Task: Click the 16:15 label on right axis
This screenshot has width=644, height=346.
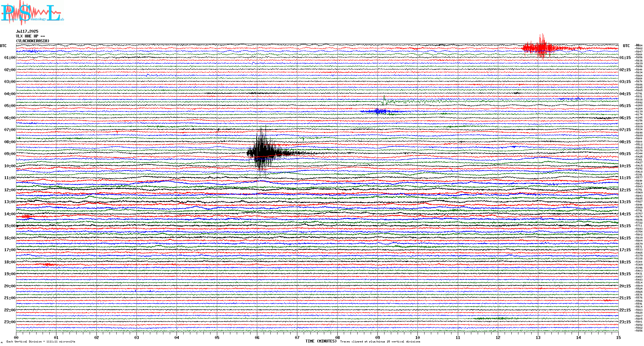Action: [x=625, y=238]
